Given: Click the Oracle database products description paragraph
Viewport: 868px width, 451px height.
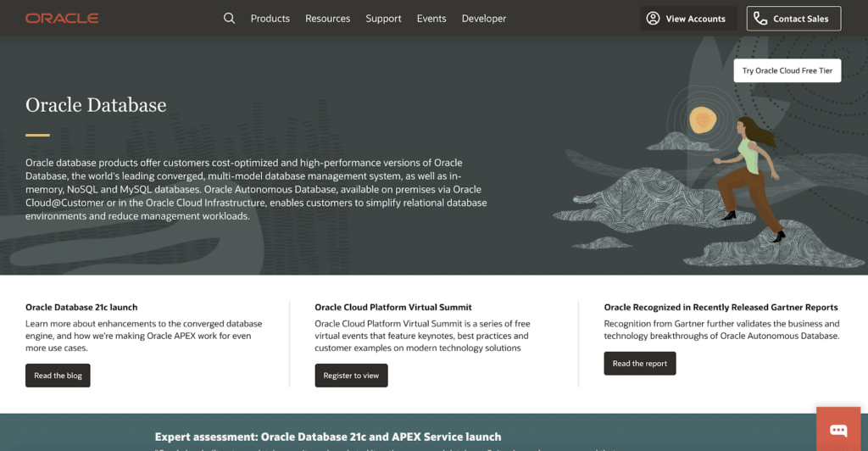Looking at the screenshot, I should tap(256, 189).
